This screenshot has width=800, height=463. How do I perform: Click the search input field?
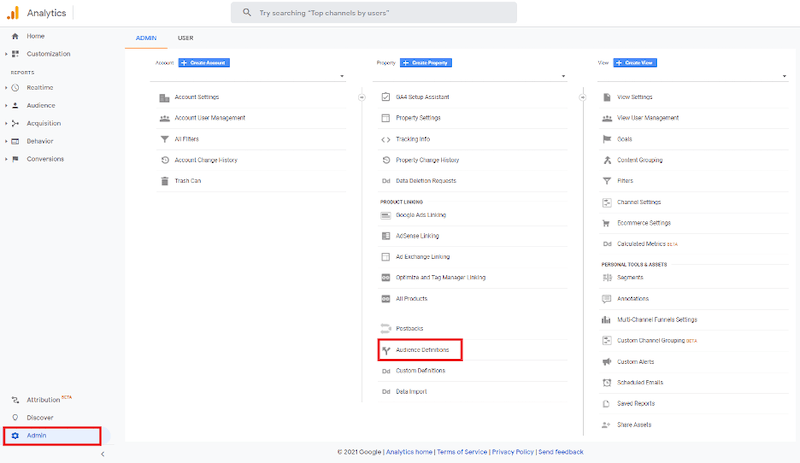374,12
